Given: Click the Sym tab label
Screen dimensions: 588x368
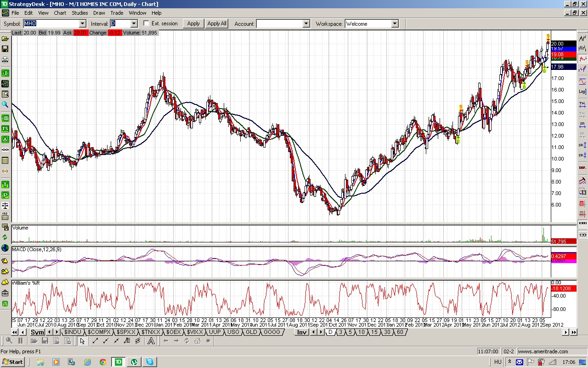Looking at the screenshot, I should click(37, 332).
